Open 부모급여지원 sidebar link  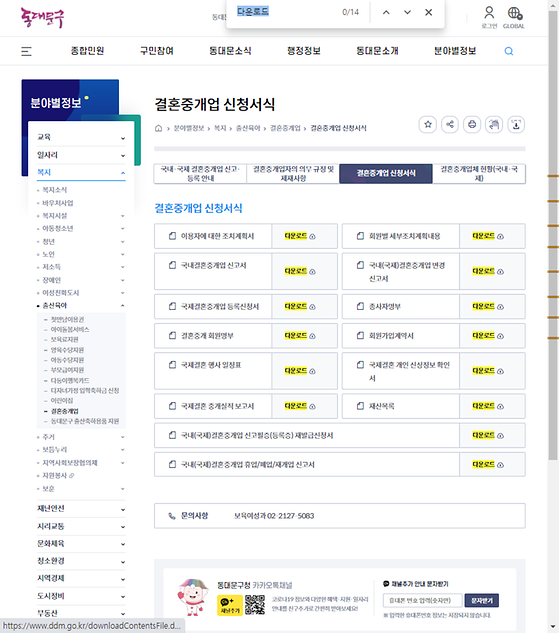click(67, 370)
